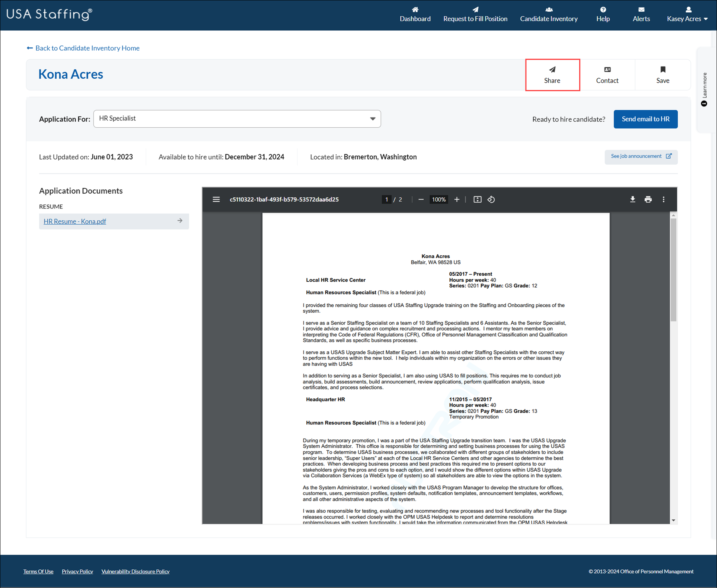
Task: Open Alerts from the top navigation
Action: pyautogui.click(x=641, y=14)
